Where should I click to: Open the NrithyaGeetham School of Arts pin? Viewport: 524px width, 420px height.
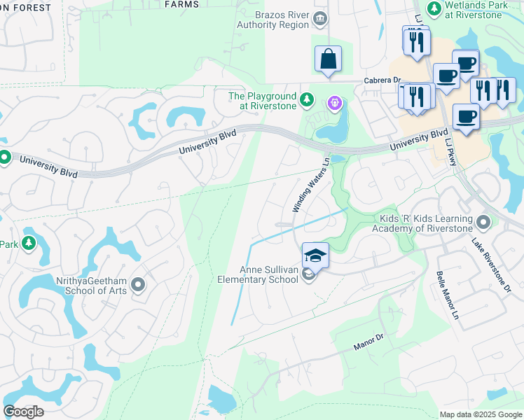[138, 285]
